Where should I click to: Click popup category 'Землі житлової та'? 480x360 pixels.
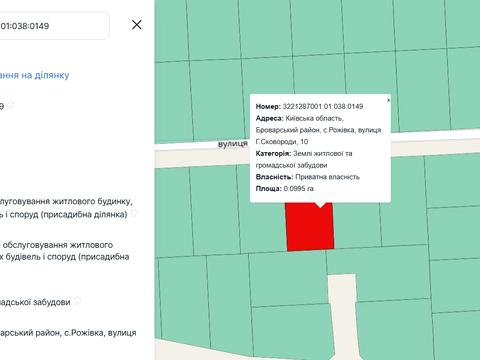pos(322,154)
